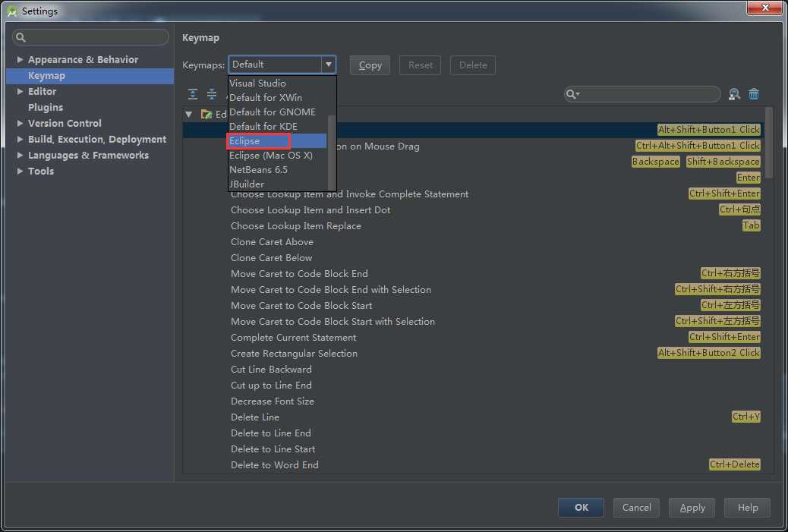Select the Delete Line action
Screen dimensions: 788x532
coord(255,417)
